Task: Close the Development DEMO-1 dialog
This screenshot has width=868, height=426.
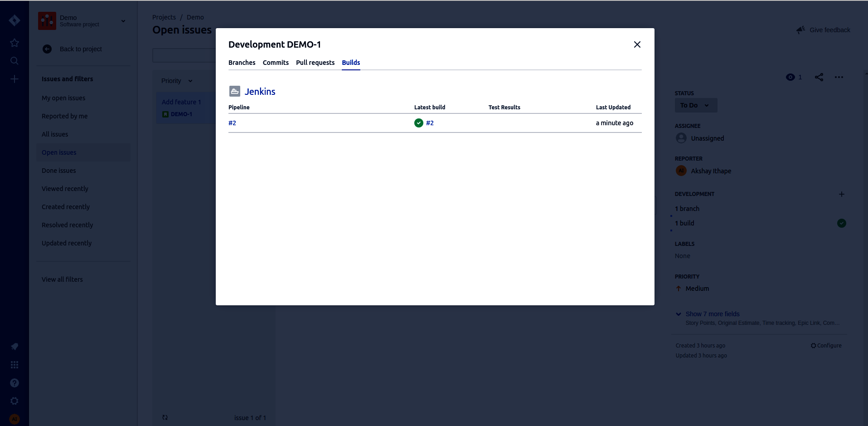Action: 637,44
